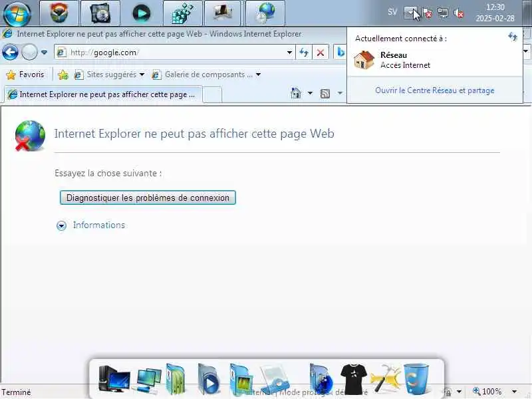Click the Bing search provider icon
Viewport: 532px width, 399px height.
coord(340,53)
